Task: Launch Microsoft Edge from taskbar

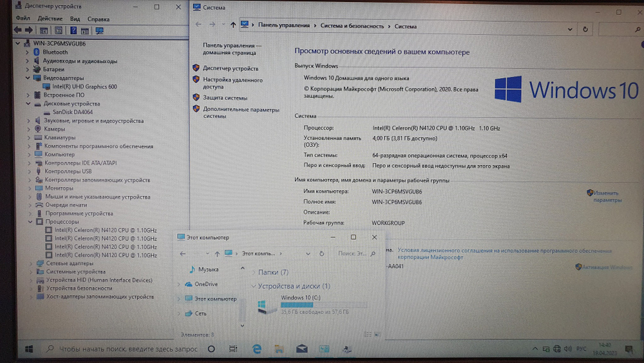Action: coord(257,349)
